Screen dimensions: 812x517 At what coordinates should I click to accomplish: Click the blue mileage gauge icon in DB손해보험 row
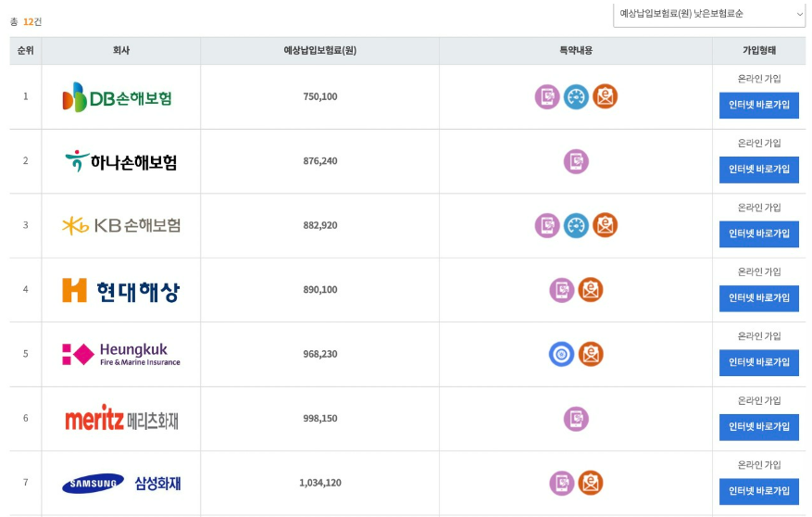tap(576, 97)
